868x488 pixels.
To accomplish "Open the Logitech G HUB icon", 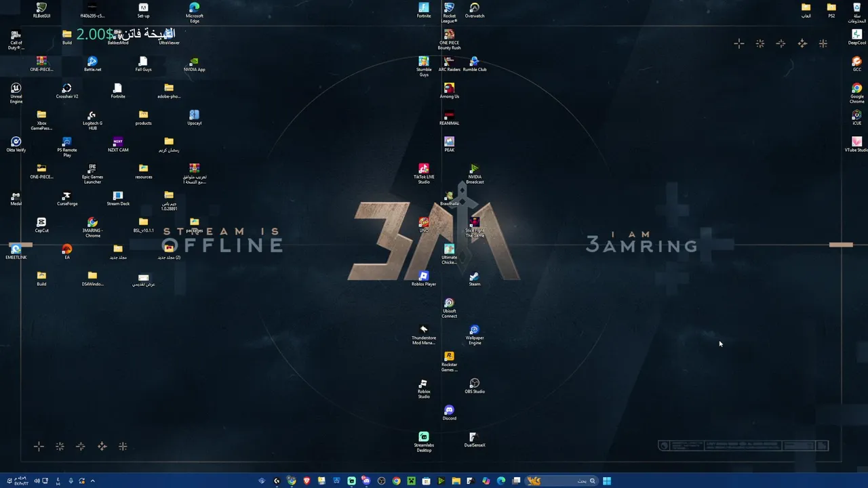I will pos(92,120).
